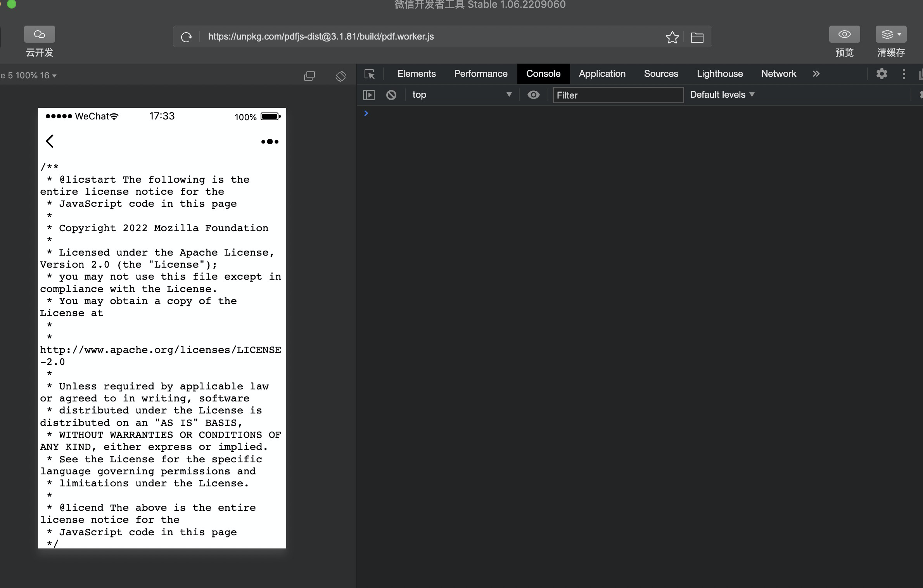Screen dimensions: 923x588
Task: Open the device model dropdown showing 100%
Action: tap(27, 75)
